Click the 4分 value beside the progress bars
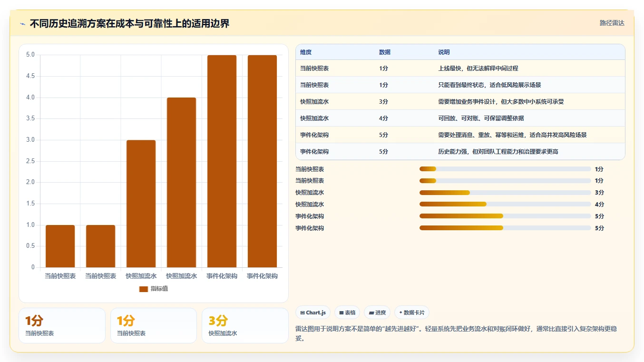Viewport: 644px width, 362px height. [x=599, y=205]
